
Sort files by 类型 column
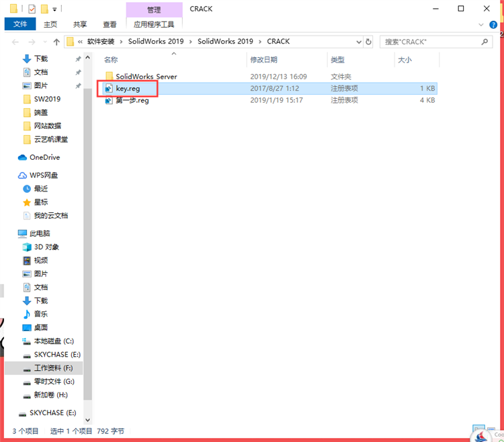click(337, 60)
